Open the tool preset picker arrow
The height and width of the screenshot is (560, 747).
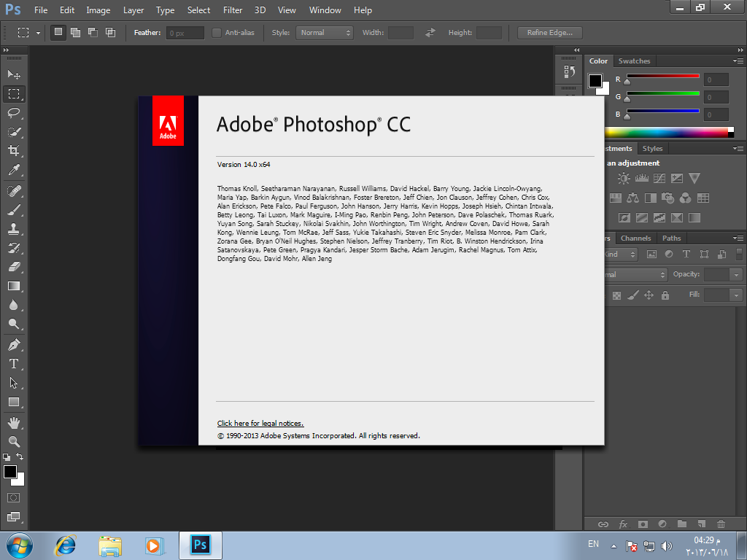click(x=38, y=34)
